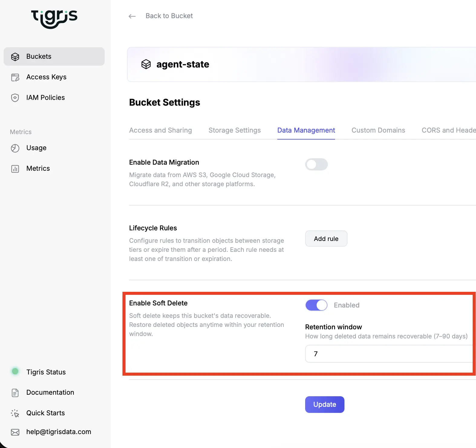
Task: Click the Enable Soft Delete heading
Action: [x=158, y=303]
